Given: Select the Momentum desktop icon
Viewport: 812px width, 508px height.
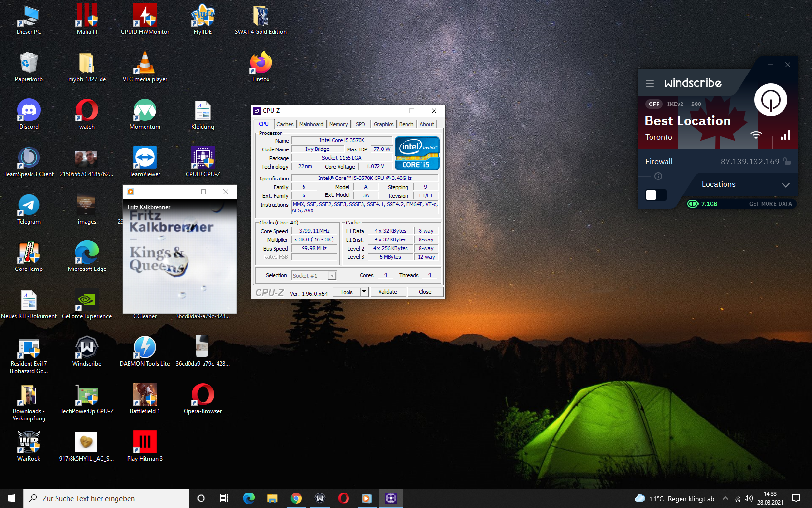Looking at the screenshot, I should tap(145, 115).
